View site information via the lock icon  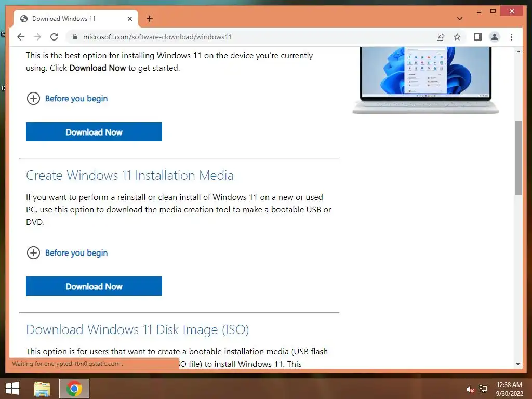(75, 37)
